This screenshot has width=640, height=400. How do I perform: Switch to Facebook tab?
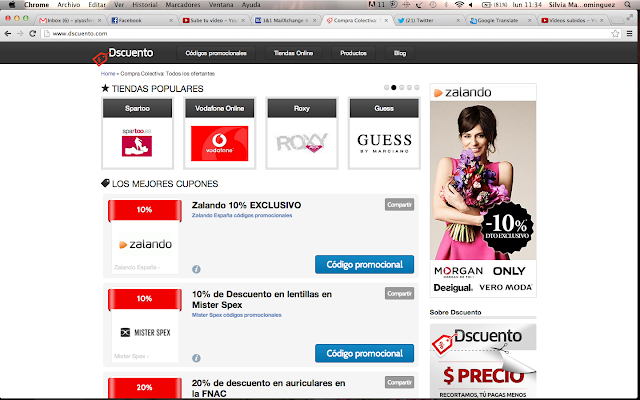coord(141,20)
